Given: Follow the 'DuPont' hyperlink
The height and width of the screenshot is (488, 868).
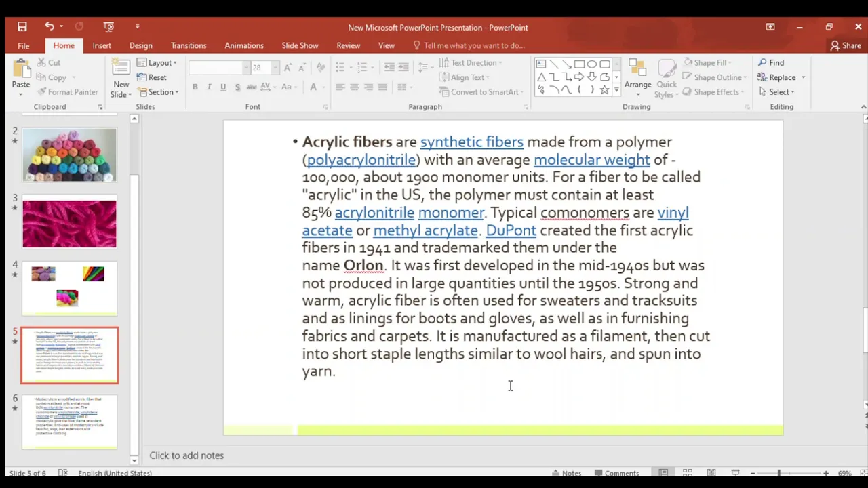Looking at the screenshot, I should click(x=511, y=230).
